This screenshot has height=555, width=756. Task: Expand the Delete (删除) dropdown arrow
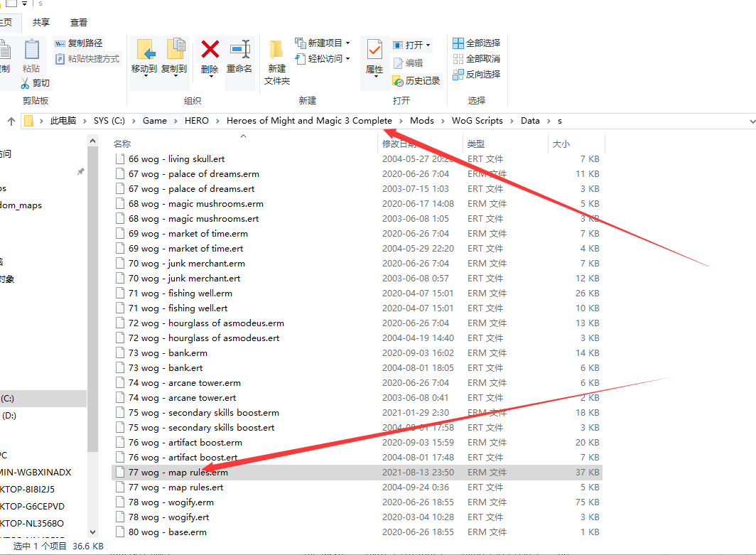(210, 76)
